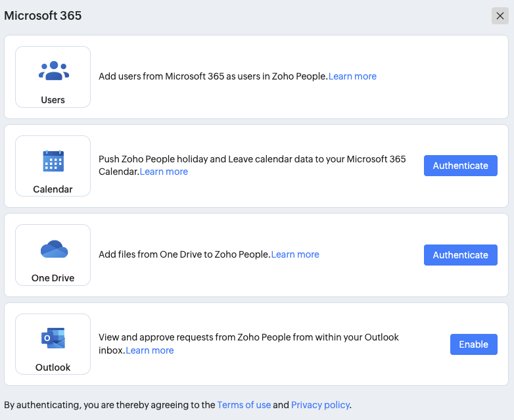The width and height of the screenshot is (514, 420).
Task: Authenticate the One Drive integration
Action: point(460,255)
